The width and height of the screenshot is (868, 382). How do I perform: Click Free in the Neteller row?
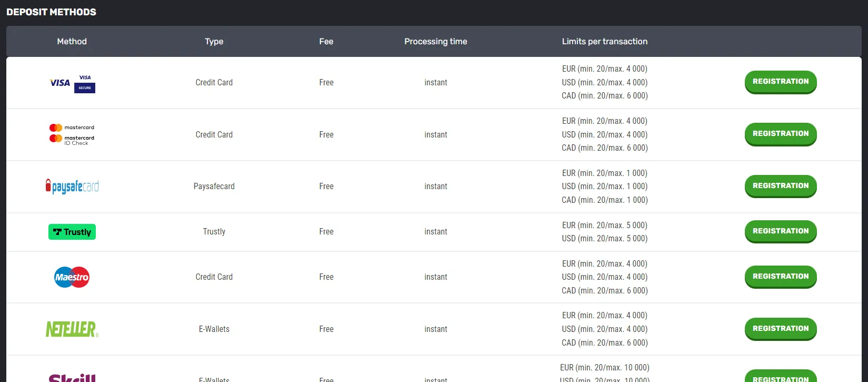click(326, 329)
